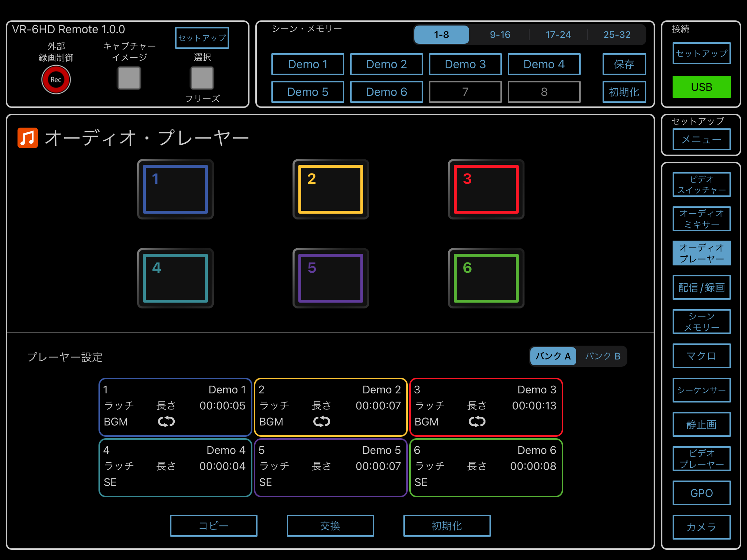Screen dimensions: 747x560
Task: Trigger audio player pad 5
Action: point(331,278)
